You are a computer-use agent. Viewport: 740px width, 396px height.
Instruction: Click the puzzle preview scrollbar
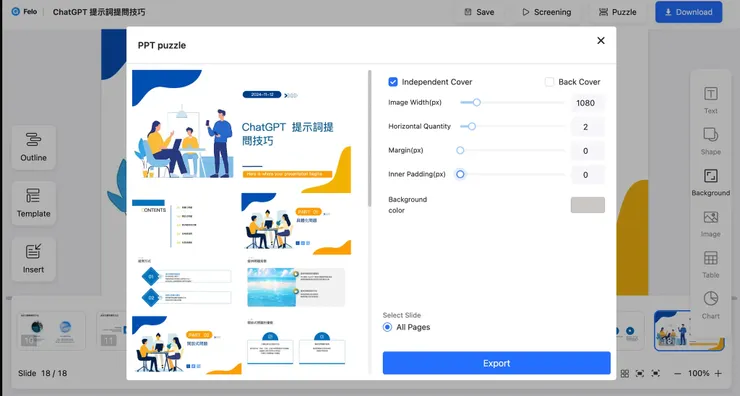370,138
